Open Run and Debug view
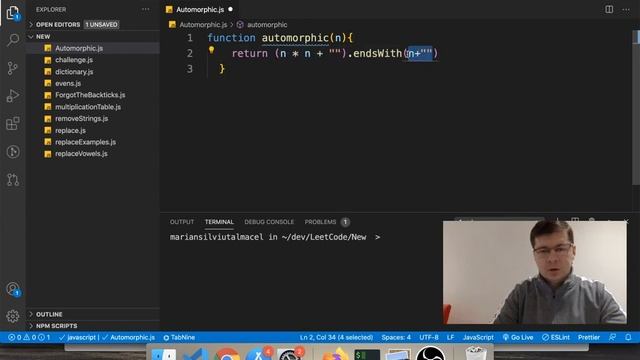This screenshot has height=360, width=640. click(13, 96)
